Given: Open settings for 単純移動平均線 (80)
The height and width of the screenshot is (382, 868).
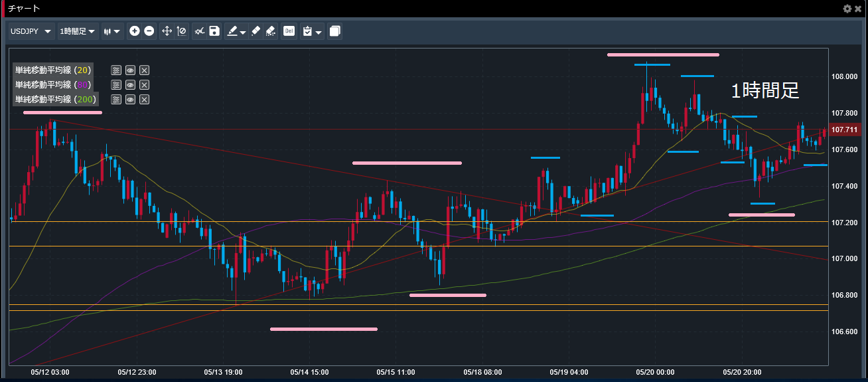Looking at the screenshot, I should pyautogui.click(x=116, y=84).
